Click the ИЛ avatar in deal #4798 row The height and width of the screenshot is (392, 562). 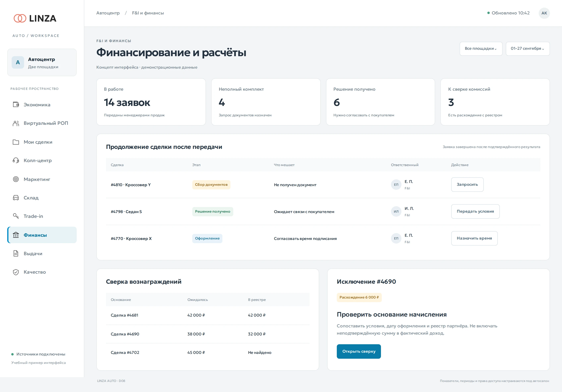click(x=396, y=212)
